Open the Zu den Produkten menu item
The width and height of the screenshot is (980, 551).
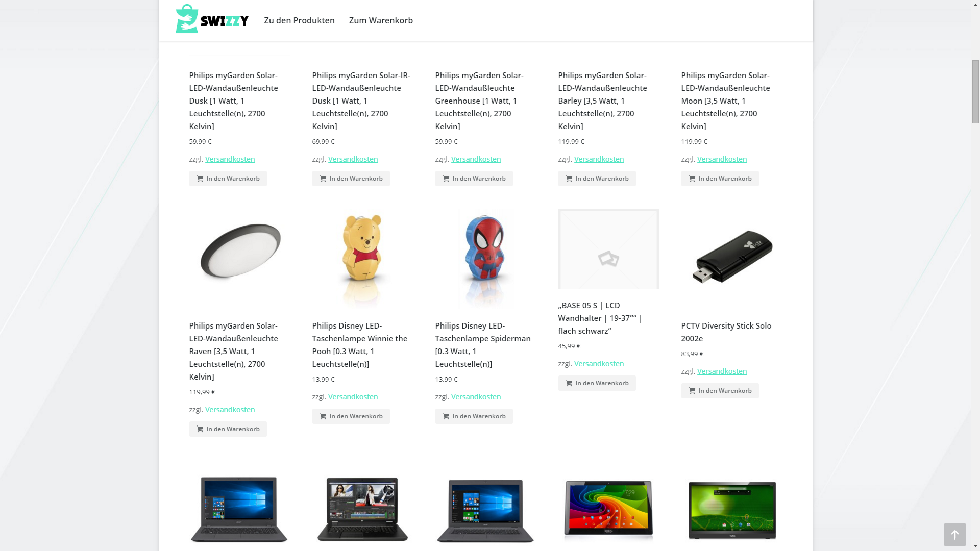tap(299, 20)
